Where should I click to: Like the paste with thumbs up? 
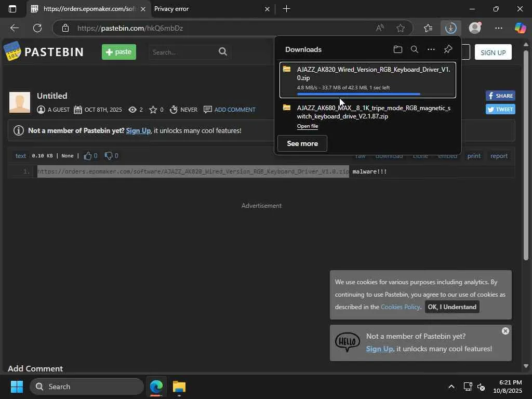(87, 156)
